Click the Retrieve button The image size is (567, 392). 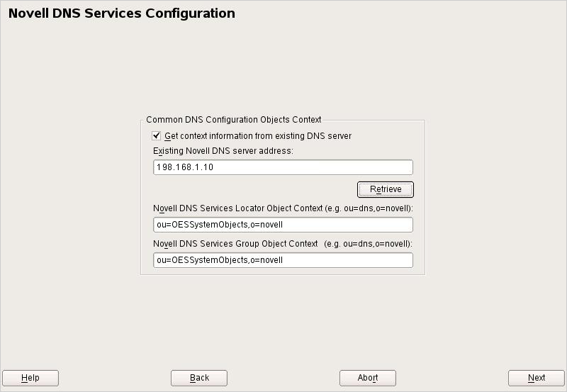click(386, 189)
